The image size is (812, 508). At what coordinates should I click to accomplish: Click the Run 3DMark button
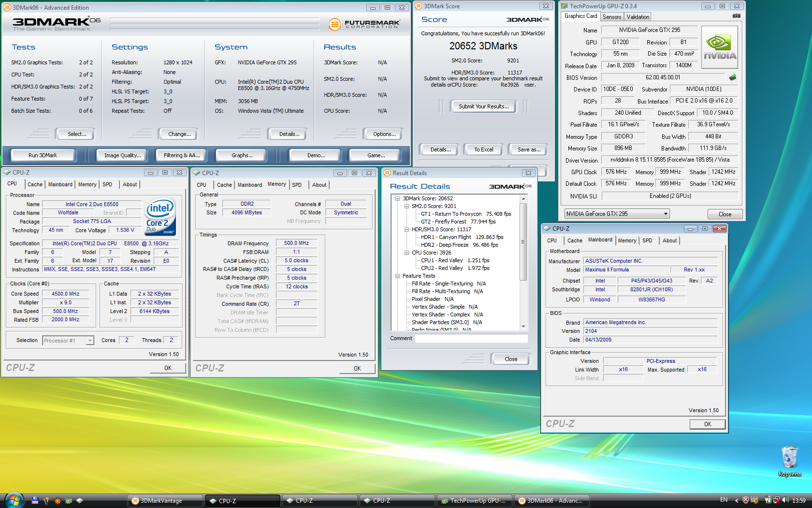(x=43, y=155)
